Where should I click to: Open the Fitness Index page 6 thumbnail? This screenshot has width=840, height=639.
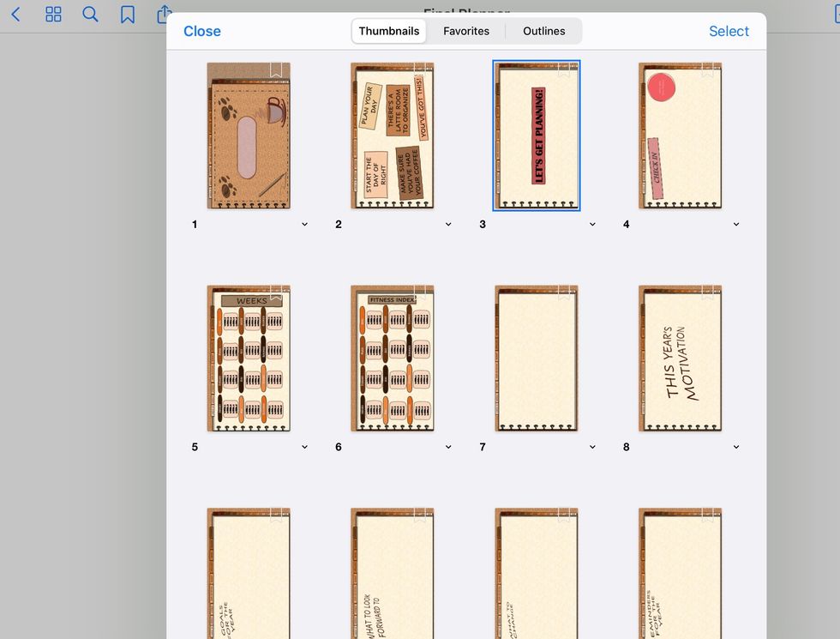[x=393, y=359]
